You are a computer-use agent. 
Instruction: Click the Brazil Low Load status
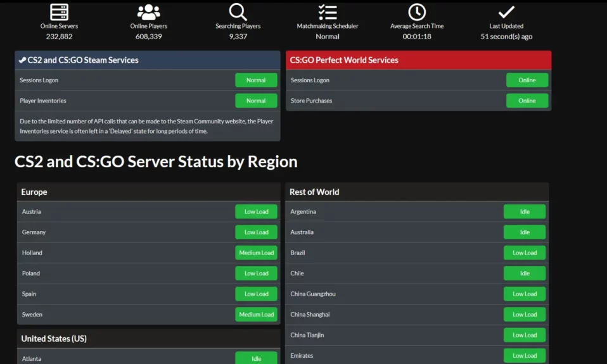(525, 253)
